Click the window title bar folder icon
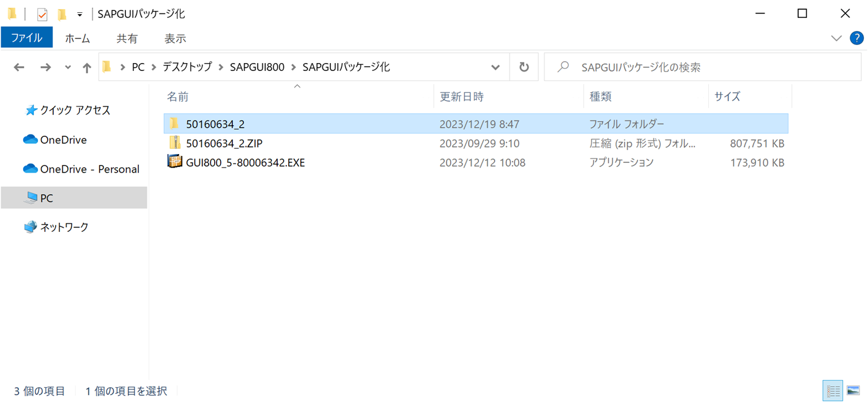 coord(12,13)
